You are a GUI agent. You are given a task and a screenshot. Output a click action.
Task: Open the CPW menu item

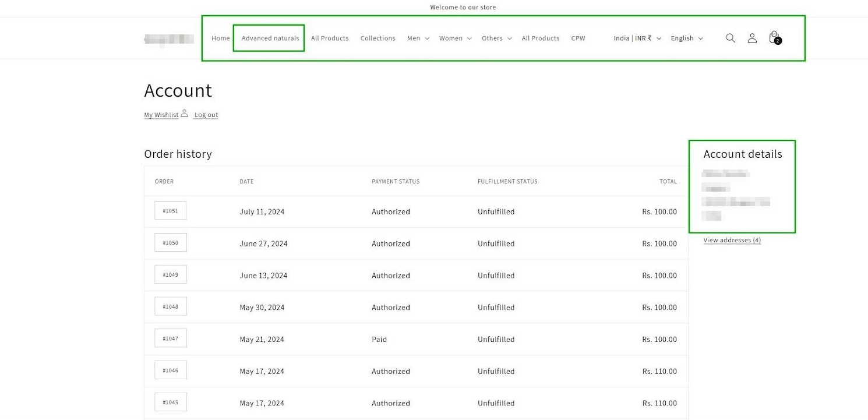[x=578, y=38]
